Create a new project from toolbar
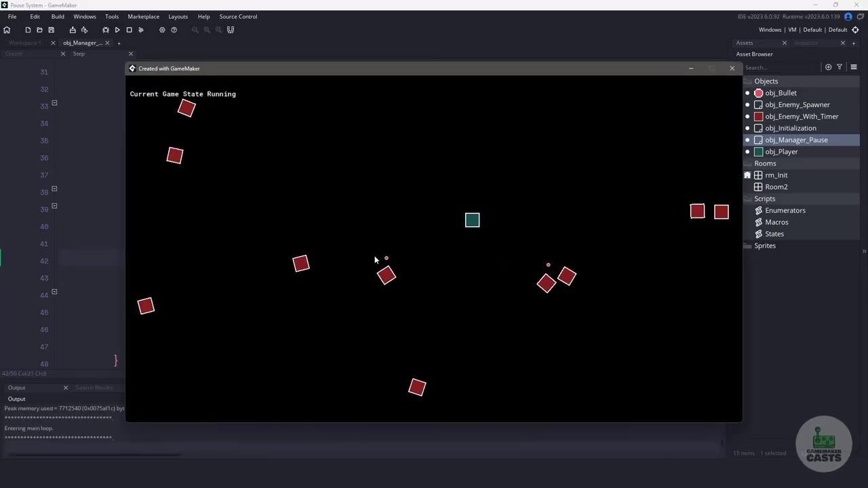Image resolution: width=868 pixels, height=488 pixels. 28,30
